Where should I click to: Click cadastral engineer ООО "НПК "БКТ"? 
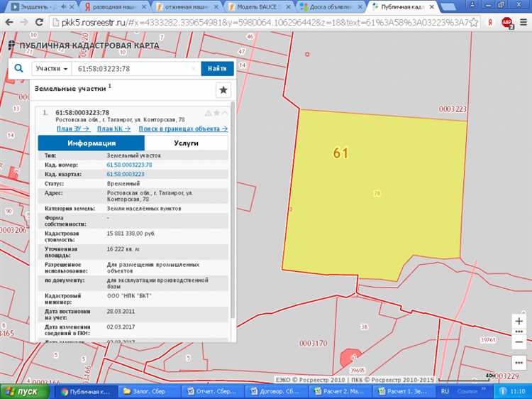coord(129,296)
